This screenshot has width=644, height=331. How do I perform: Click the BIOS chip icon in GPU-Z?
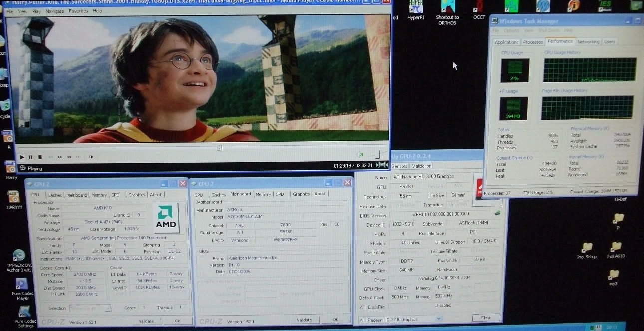pos(497,212)
